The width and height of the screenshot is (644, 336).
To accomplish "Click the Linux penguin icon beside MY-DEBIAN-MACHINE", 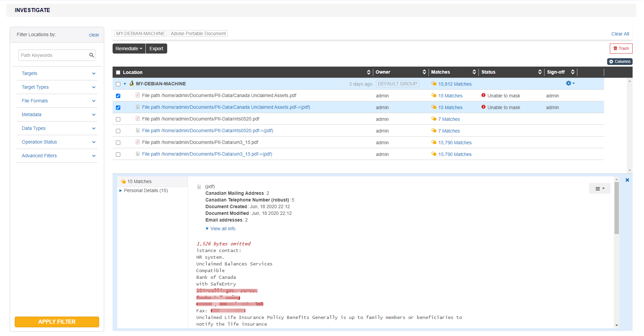I will [x=132, y=84].
